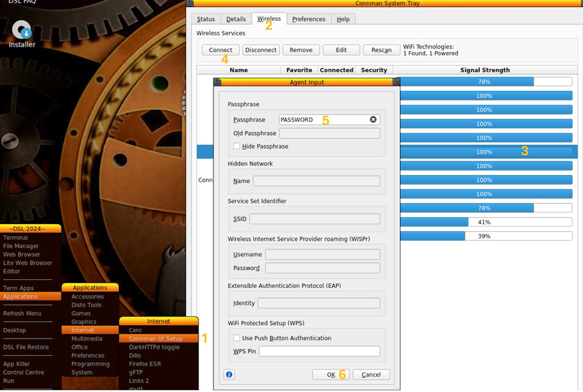Open the Details tab

click(x=236, y=19)
